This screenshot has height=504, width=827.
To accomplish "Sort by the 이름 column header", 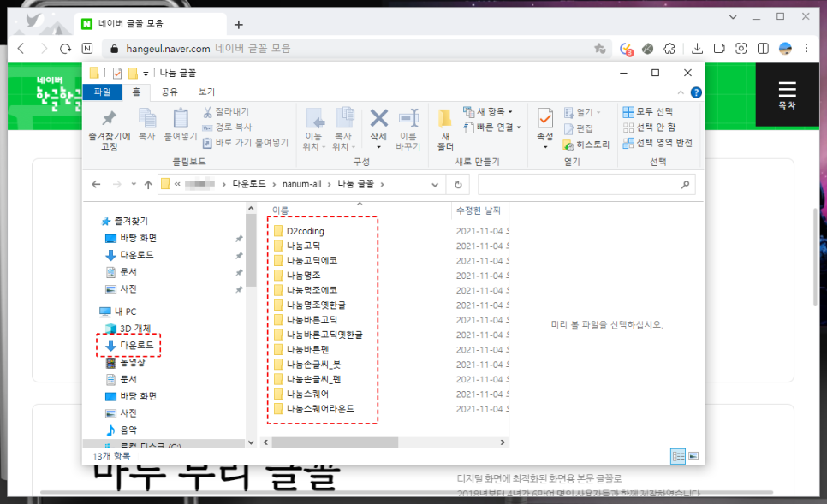I will pos(281,210).
